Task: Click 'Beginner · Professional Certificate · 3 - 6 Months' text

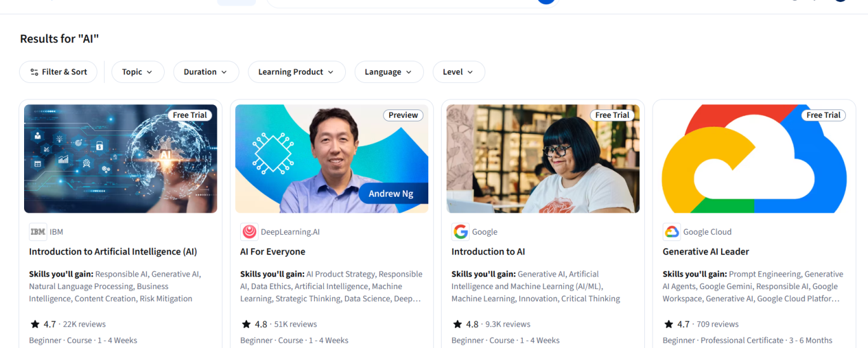Action: point(748,340)
